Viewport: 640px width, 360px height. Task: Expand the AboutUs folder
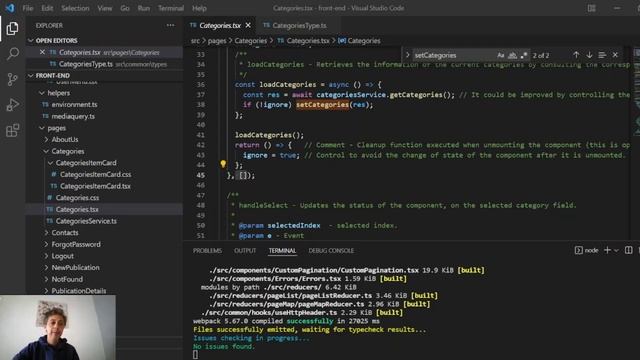(64, 140)
